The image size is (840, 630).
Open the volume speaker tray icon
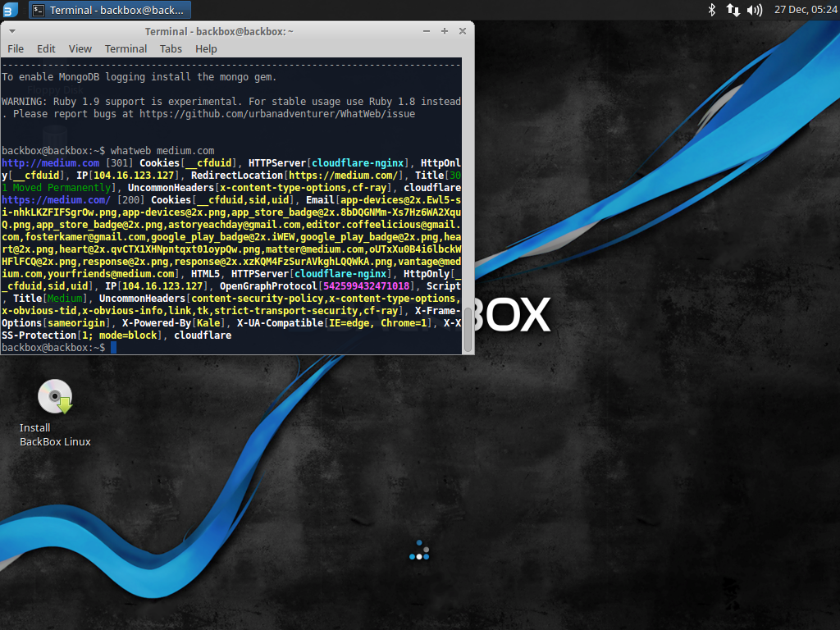[755, 10]
